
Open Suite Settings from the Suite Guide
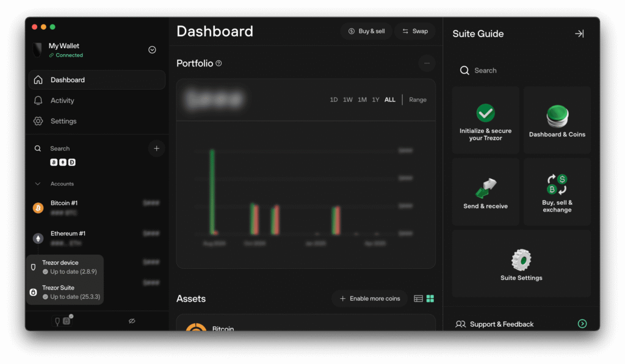(521, 263)
